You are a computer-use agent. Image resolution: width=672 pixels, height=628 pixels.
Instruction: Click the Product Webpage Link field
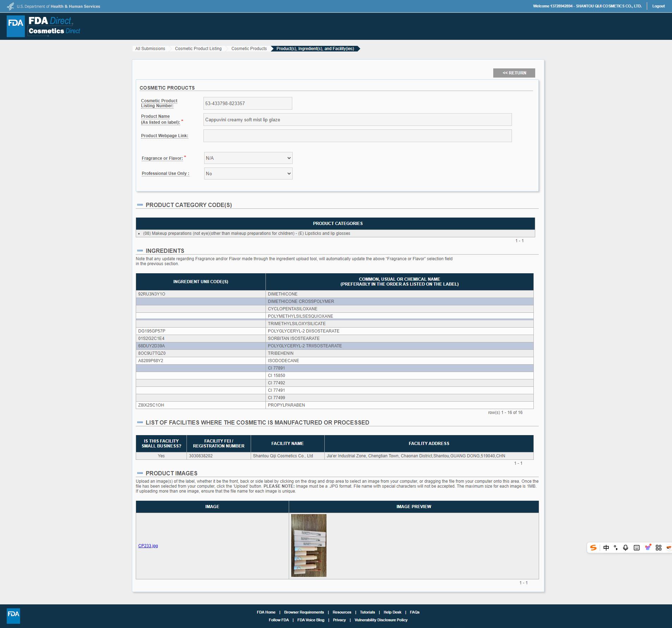point(357,136)
